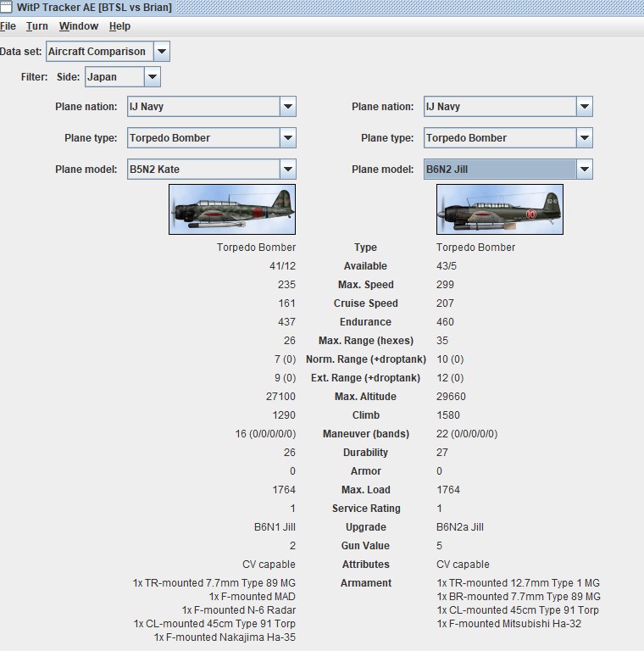Click the B6N1 Jill upgrade value
Image resolution: width=644 pixels, height=651 pixels.
(x=275, y=527)
